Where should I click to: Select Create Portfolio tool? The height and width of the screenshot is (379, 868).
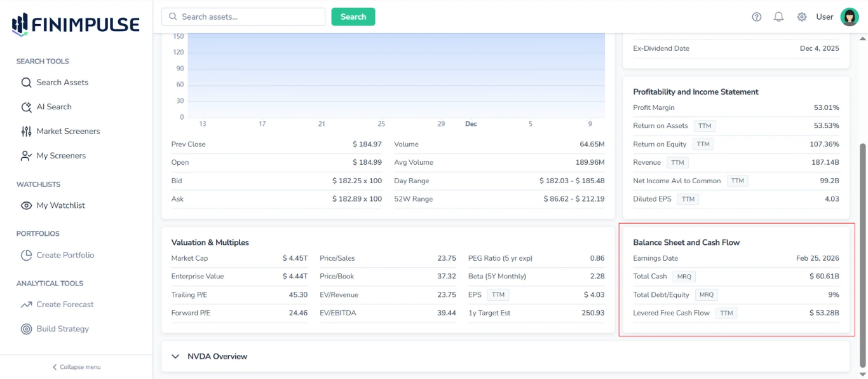pos(65,255)
